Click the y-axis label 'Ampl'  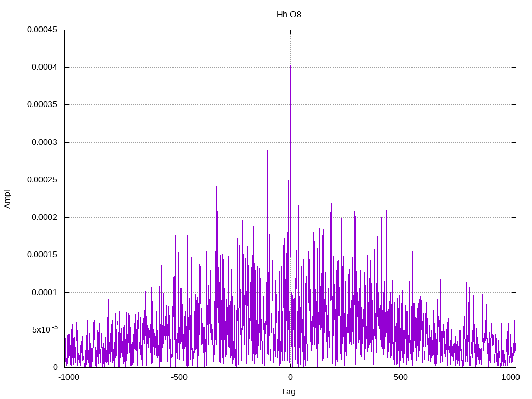coord(7,199)
